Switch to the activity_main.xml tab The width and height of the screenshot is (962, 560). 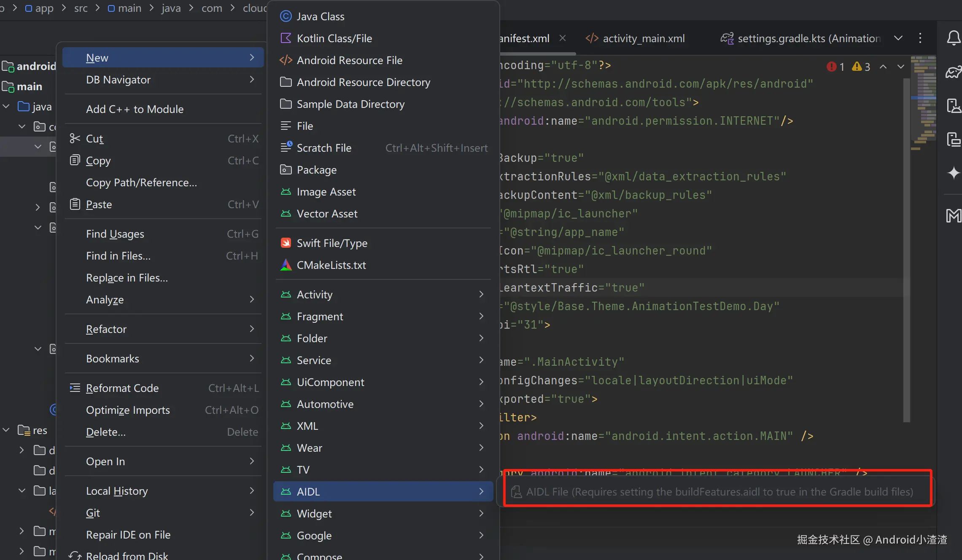643,38
